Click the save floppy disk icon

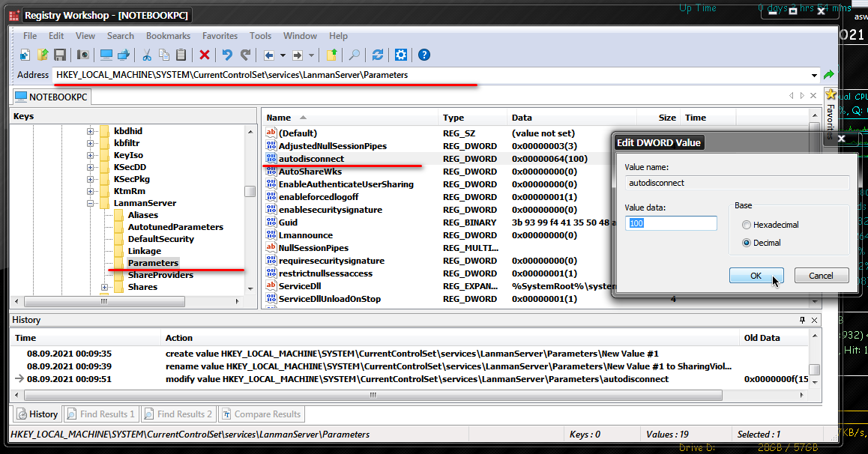point(60,55)
